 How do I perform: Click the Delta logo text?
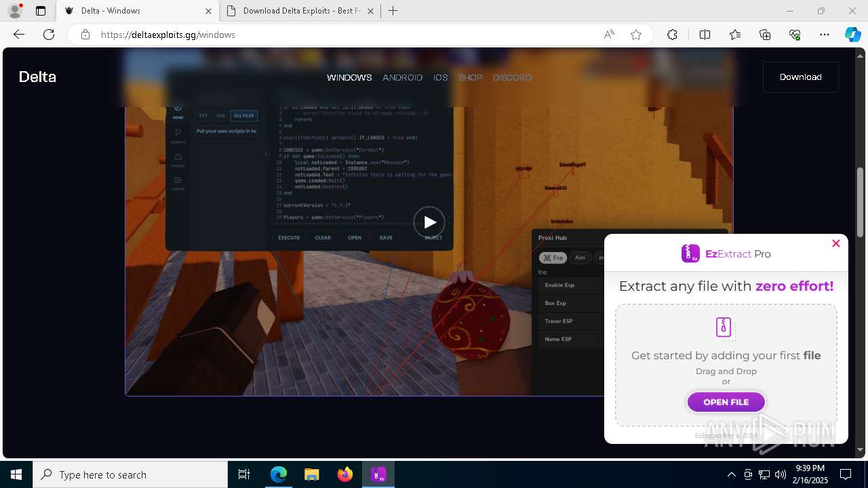(37, 77)
